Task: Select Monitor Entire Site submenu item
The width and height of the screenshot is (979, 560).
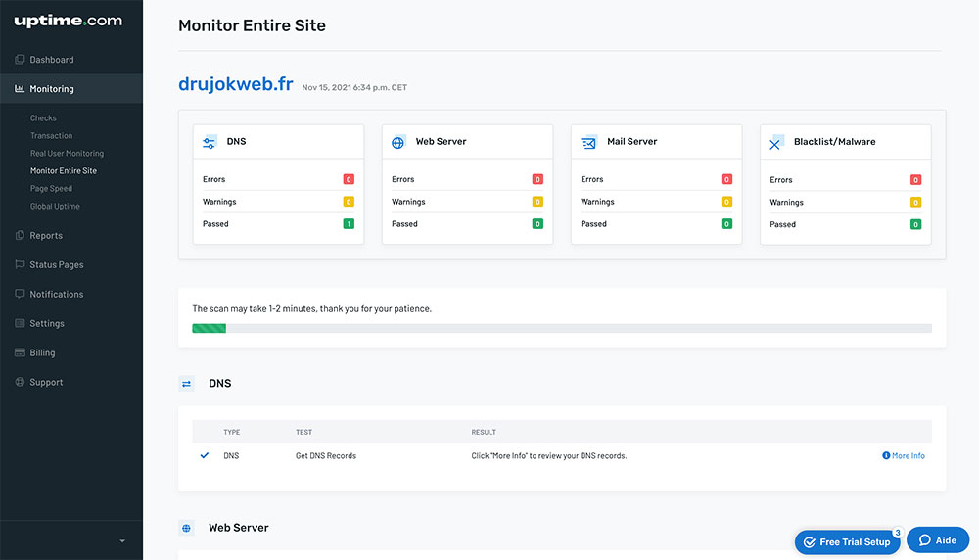Action: click(x=64, y=170)
